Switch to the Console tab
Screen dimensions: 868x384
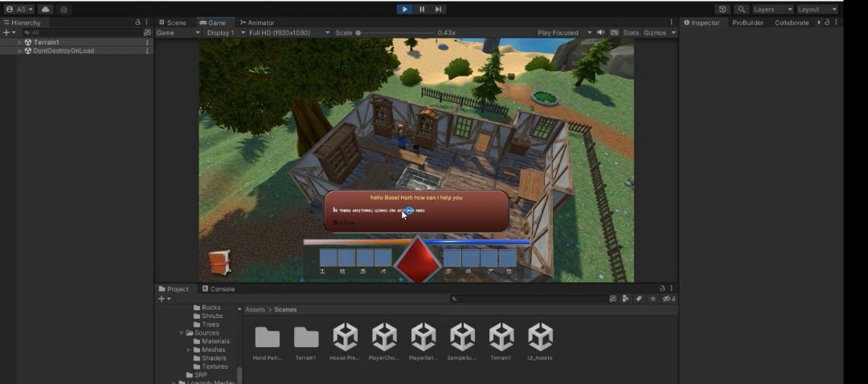click(218, 289)
